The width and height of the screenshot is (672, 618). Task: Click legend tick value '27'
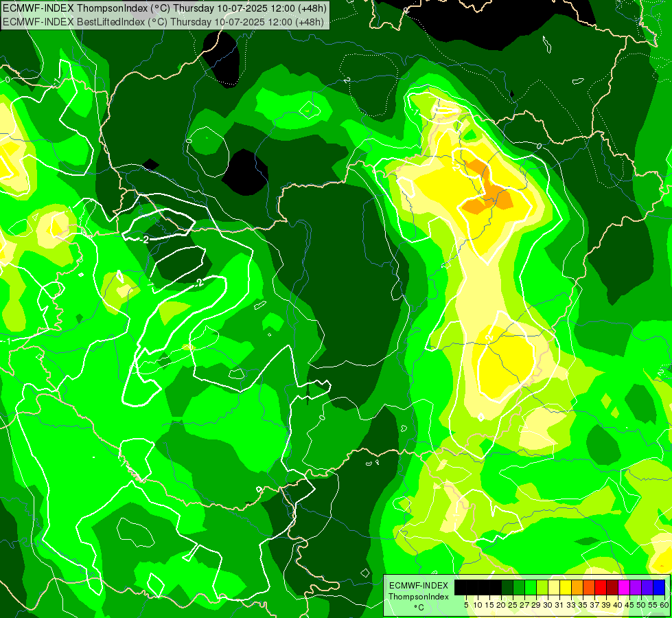tap(524, 605)
